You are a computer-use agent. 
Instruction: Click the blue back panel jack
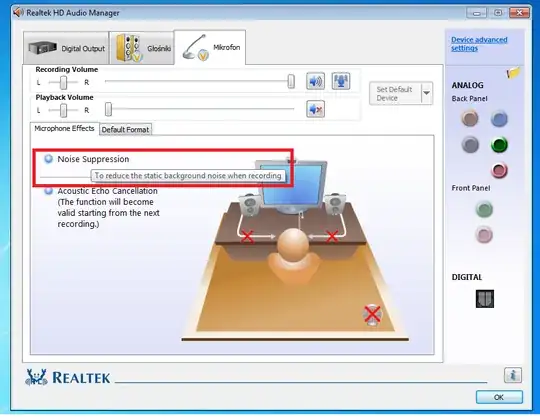tap(499, 118)
